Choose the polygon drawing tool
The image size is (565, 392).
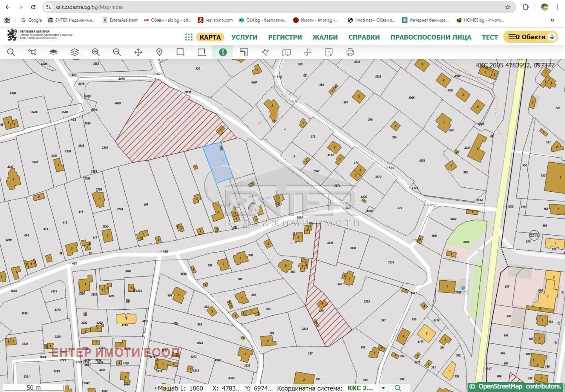[x=265, y=52]
